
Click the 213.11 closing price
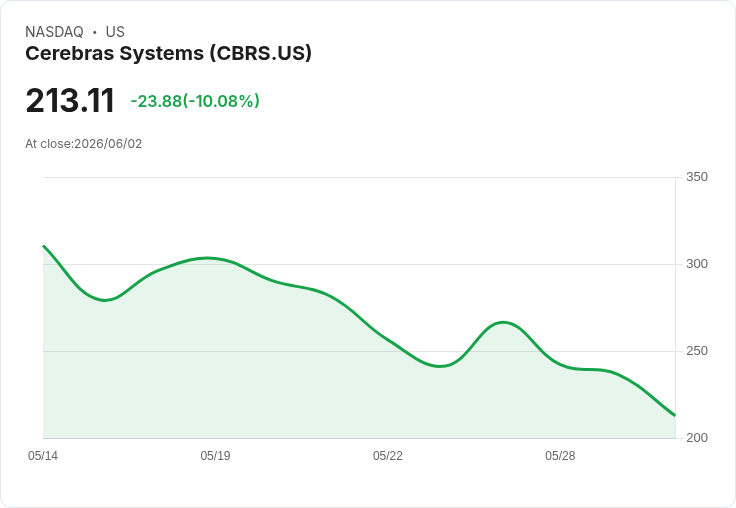pyautogui.click(x=70, y=100)
